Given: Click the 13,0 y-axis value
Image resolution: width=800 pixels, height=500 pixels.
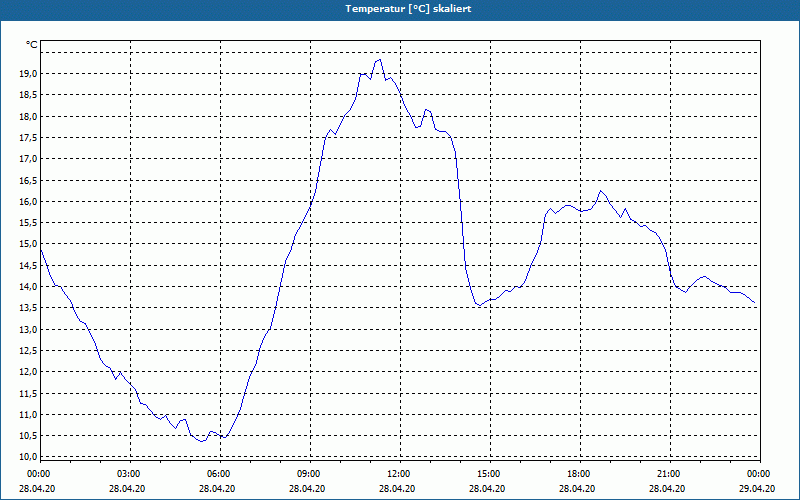Looking at the screenshot, I should tap(28, 329).
